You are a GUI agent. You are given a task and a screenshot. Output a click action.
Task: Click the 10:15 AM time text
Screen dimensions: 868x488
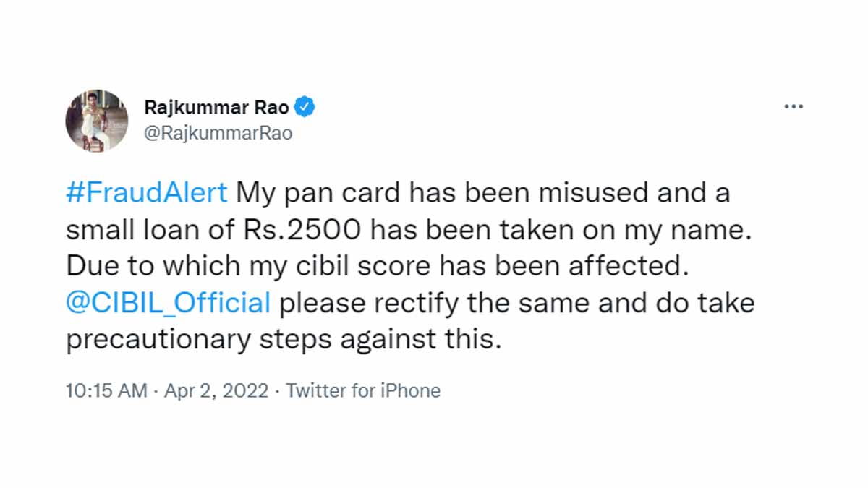coord(106,390)
